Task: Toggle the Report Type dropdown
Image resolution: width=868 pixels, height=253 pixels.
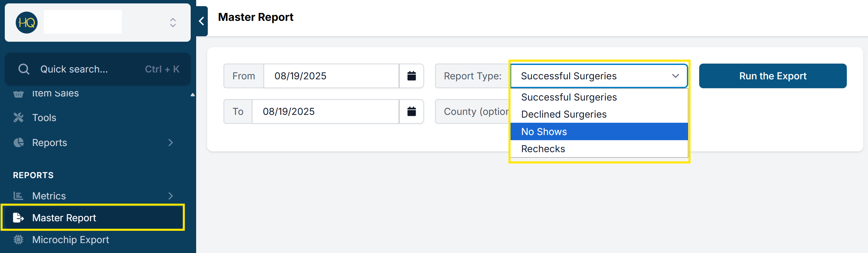Action: (x=599, y=76)
